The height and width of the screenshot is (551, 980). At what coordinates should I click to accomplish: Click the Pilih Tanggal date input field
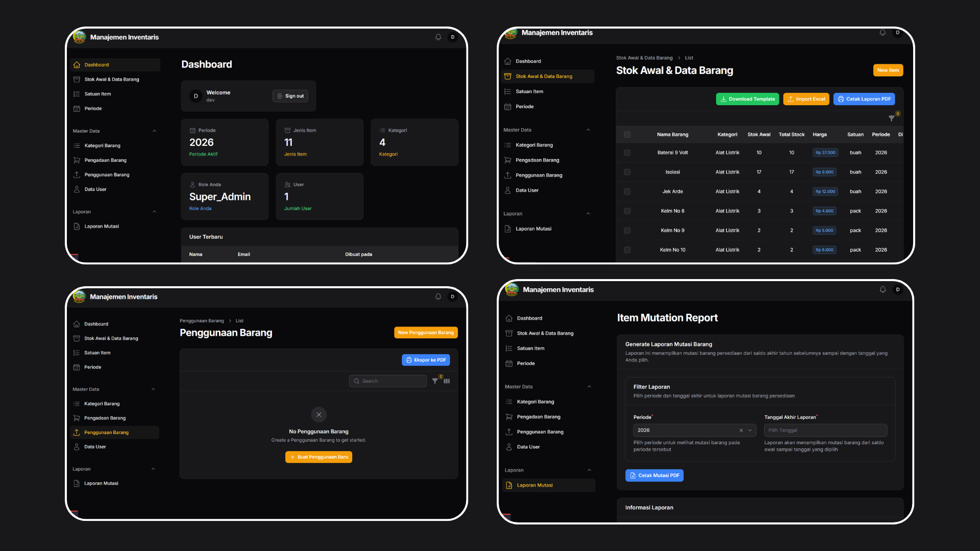[825, 430]
